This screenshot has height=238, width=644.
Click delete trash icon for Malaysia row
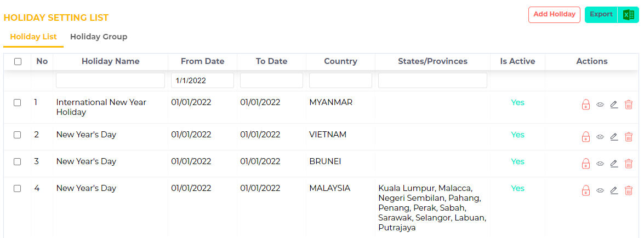coord(629,190)
